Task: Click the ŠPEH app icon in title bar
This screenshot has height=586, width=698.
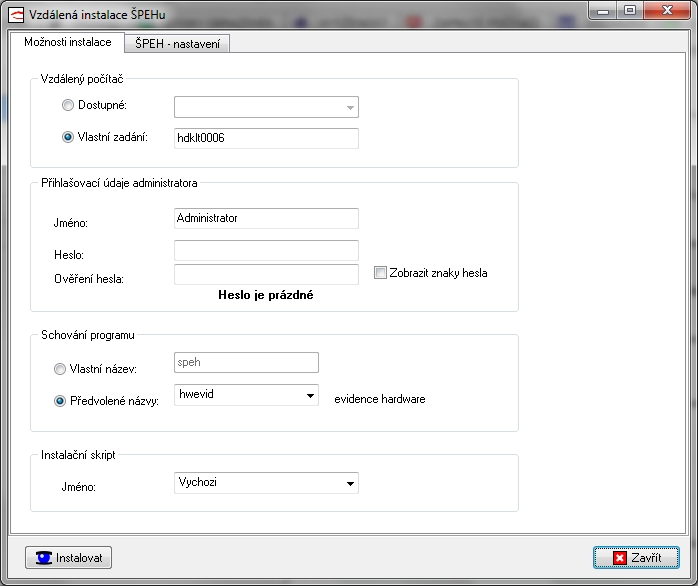Action: pyautogui.click(x=16, y=13)
